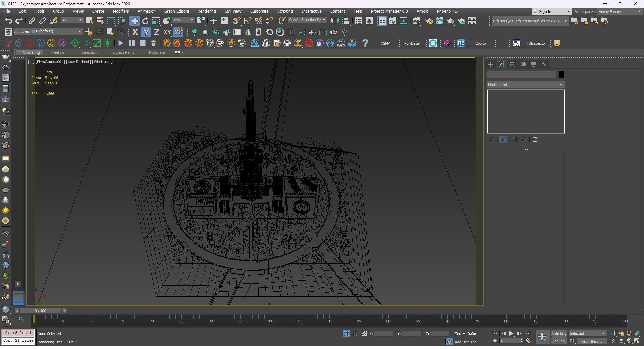The height and width of the screenshot is (349, 644).
Task: Switch to the Object Paint ribbon tab
Action: click(x=123, y=52)
